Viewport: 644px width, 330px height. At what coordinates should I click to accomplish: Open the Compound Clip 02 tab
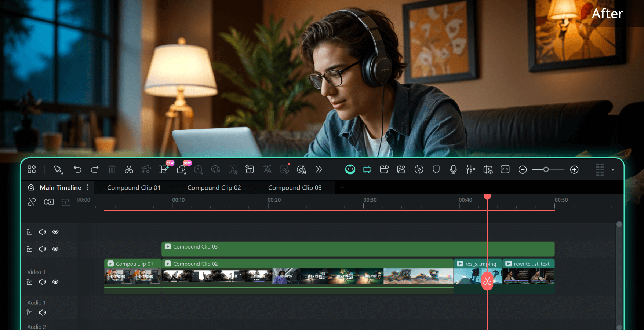pos(214,187)
